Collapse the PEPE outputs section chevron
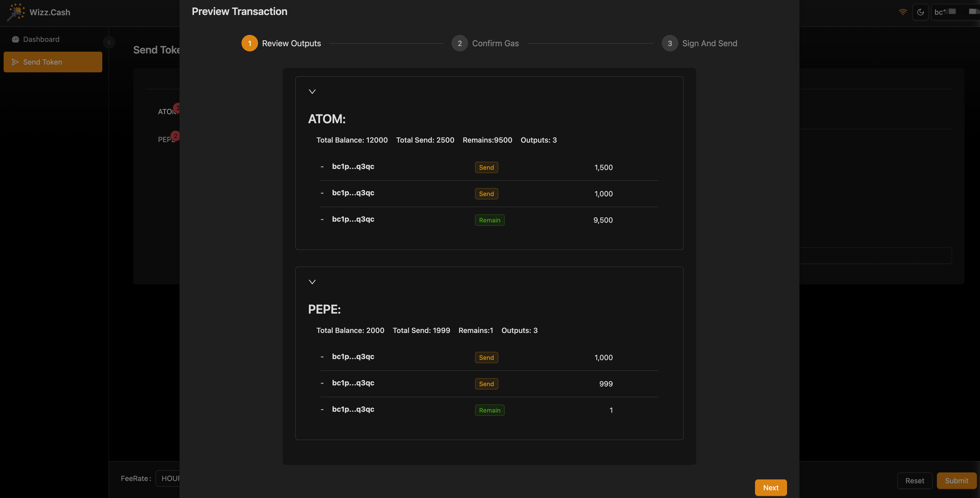 312,282
